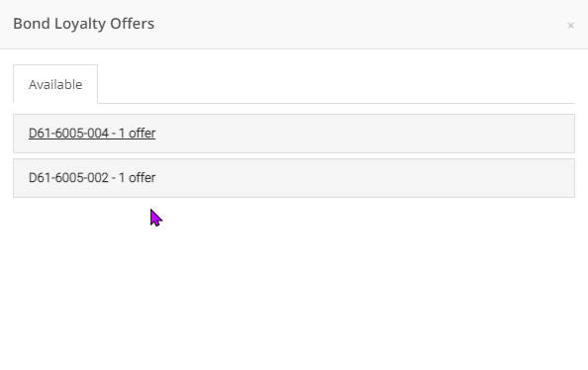View details for account D61-6005-002
588x370 pixels.
point(92,177)
